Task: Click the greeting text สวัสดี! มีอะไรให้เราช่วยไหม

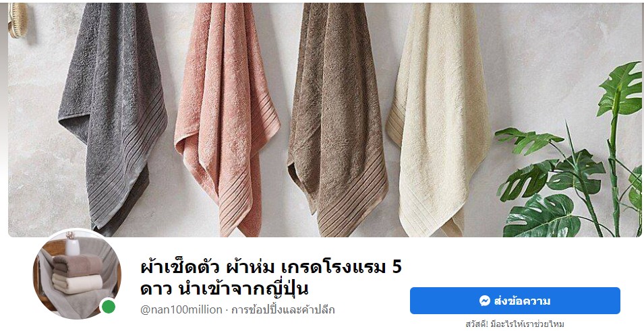Action: (515, 324)
